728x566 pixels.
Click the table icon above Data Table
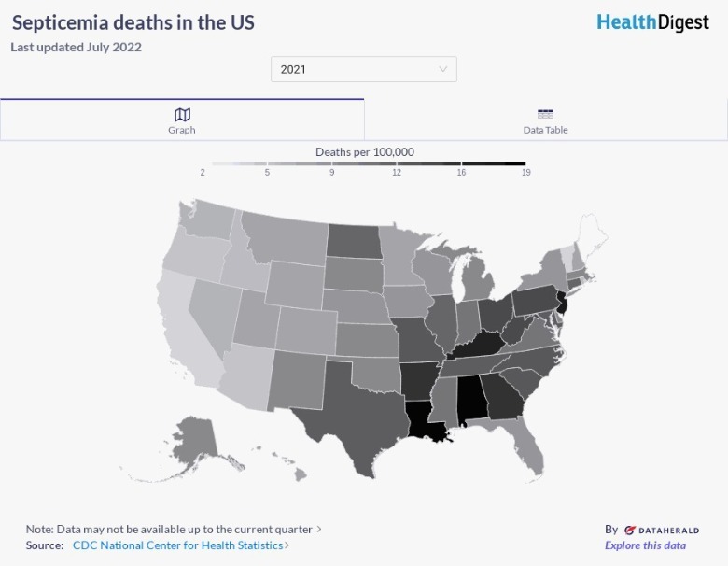[545, 114]
